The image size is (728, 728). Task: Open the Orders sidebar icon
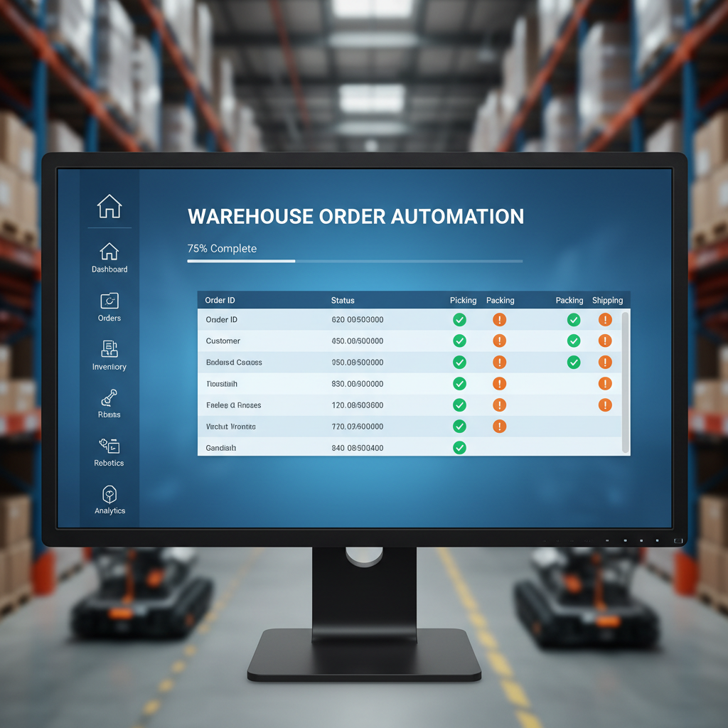coord(109,300)
